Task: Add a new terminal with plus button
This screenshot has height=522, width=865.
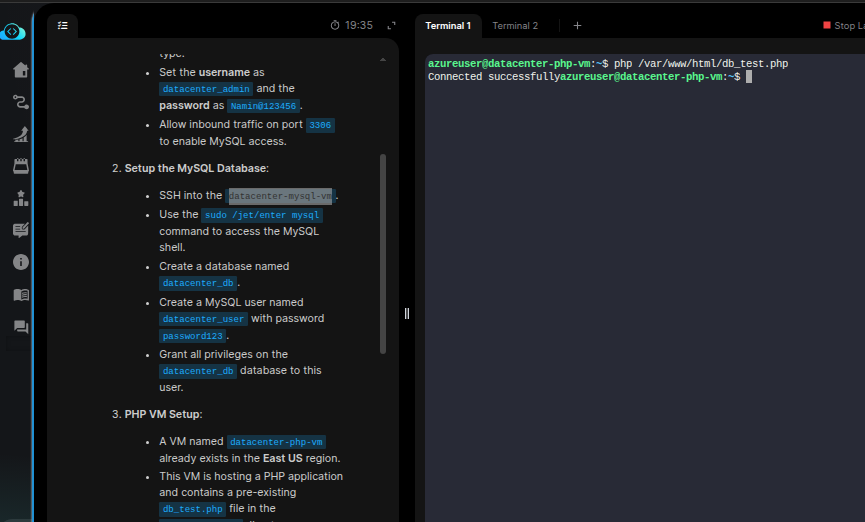Action: point(577,25)
